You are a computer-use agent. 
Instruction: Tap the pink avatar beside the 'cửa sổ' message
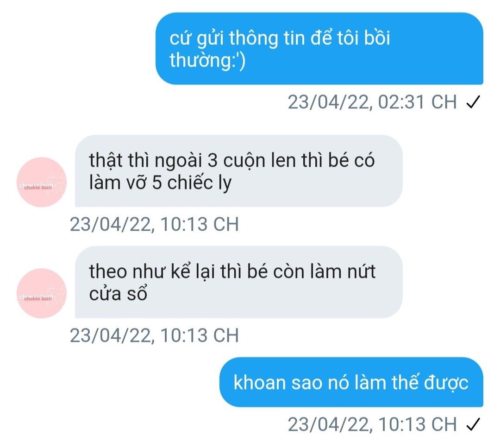pyautogui.click(x=42, y=293)
